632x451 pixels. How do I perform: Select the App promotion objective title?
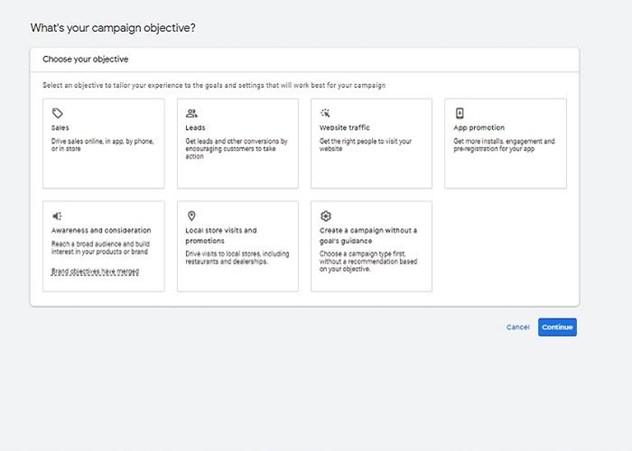click(480, 128)
